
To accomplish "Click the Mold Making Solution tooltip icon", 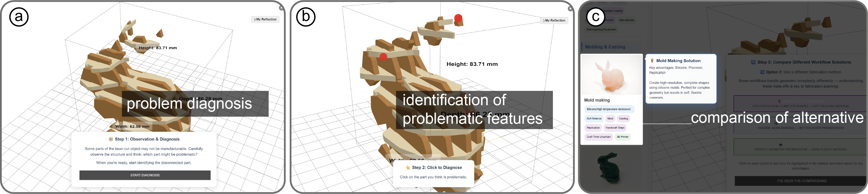I will point(652,61).
